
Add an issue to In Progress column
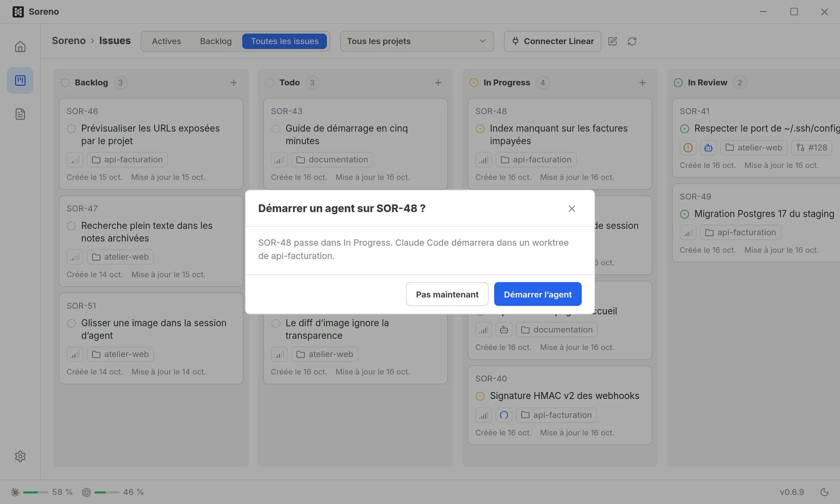point(643,83)
